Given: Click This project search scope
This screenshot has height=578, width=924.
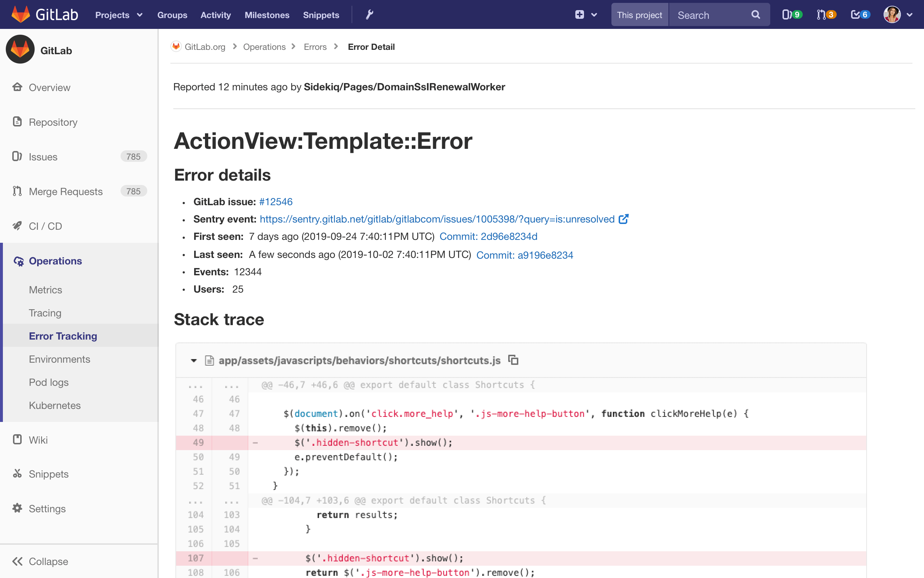Looking at the screenshot, I should (x=640, y=15).
